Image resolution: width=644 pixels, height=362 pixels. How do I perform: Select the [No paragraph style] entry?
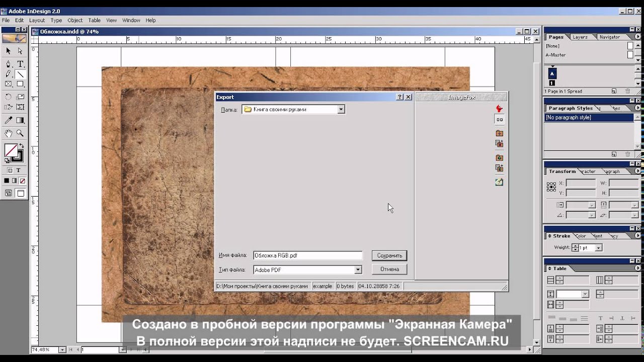pos(589,117)
